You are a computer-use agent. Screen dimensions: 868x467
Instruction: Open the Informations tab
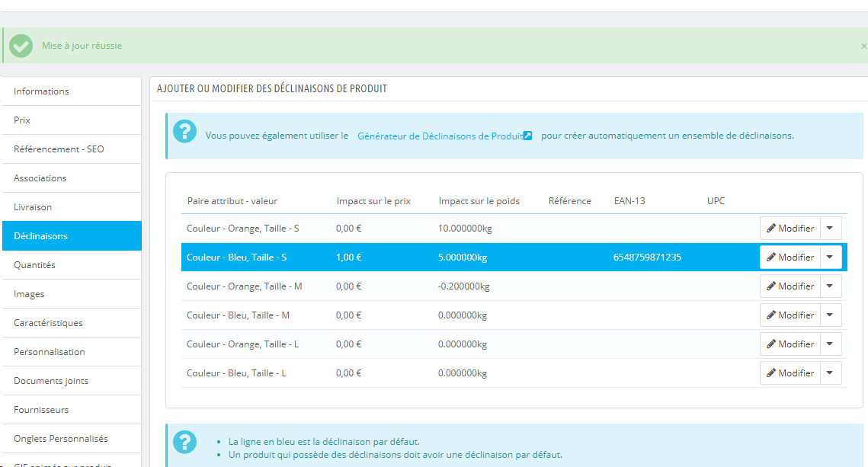tap(72, 91)
